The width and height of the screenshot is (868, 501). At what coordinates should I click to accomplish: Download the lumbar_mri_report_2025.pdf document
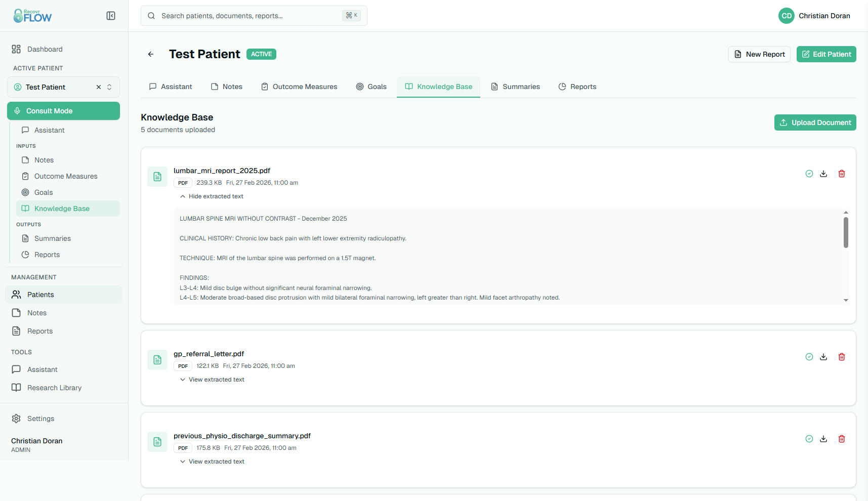point(823,173)
